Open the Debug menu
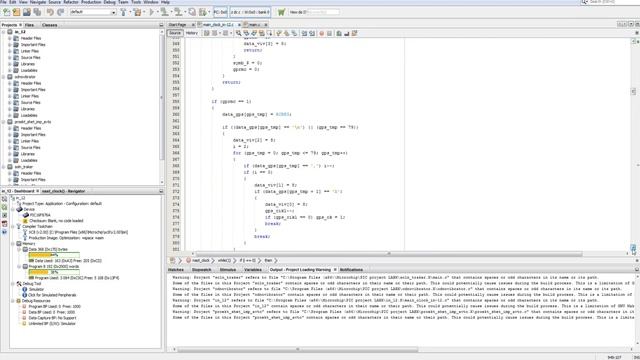 tap(109, 2)
